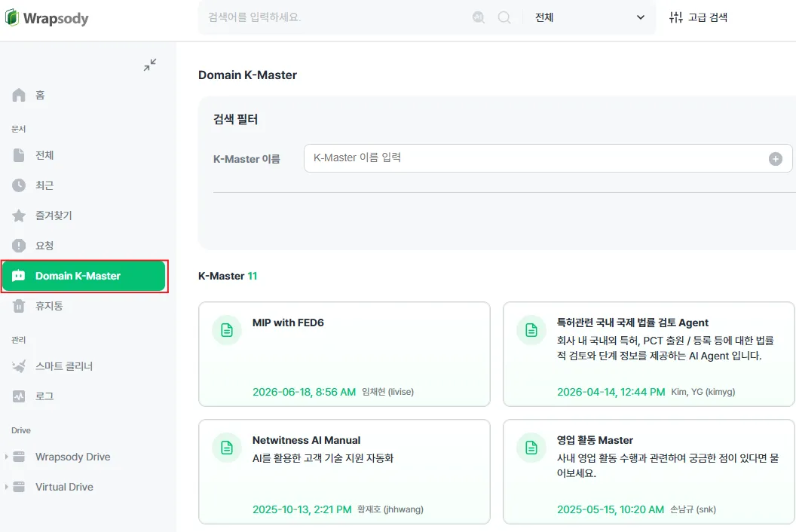Screen dimensions: 796x532
Task: Open 특허관련 국내 국제 법률 검토 Agent card
Action: pyautogui.click(x=649, y=354)
